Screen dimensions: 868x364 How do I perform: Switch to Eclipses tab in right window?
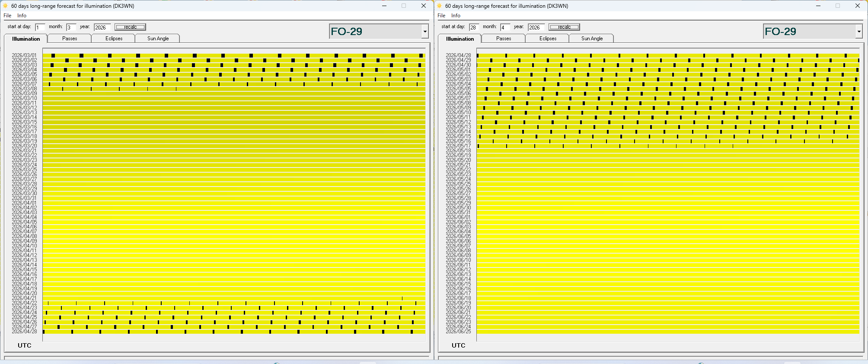coord(548,39)
